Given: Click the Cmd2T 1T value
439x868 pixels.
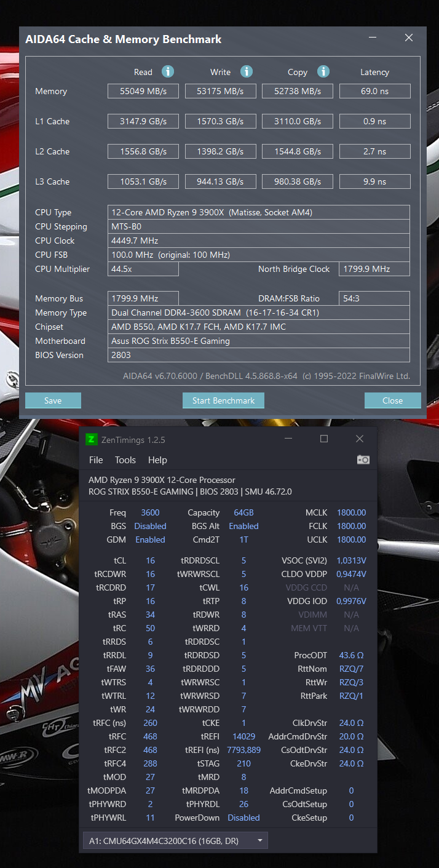Looking at the screenshot, I should pos(243,540).
